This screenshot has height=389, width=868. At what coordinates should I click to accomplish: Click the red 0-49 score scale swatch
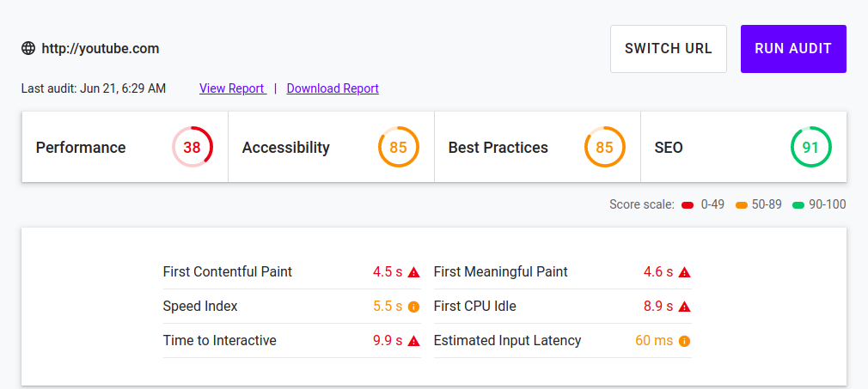pos(688,205)
